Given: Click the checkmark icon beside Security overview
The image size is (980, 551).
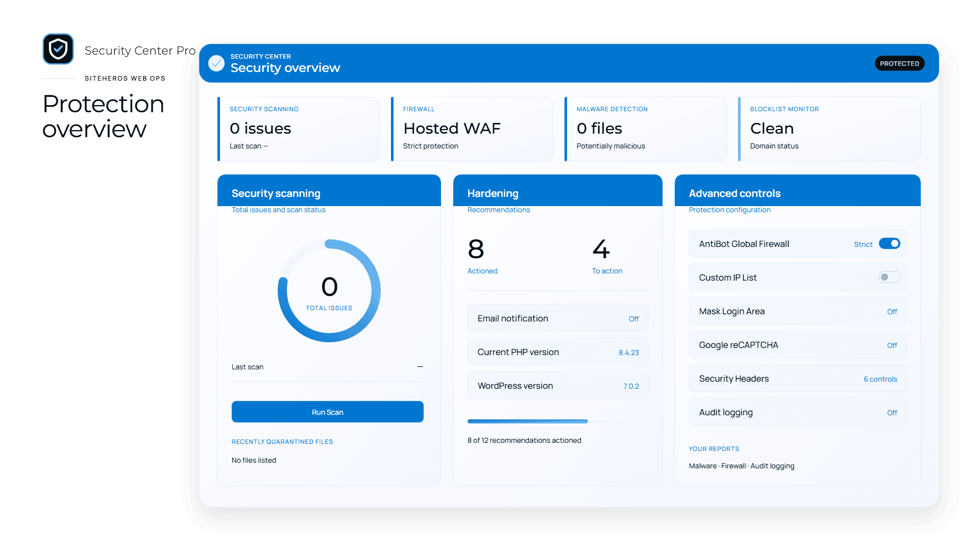Looking at the screenshot, I should (216, 63).
